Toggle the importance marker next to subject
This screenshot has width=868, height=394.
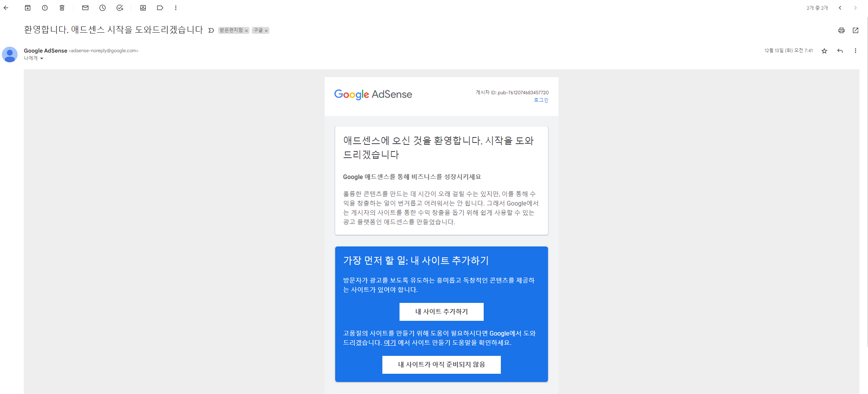coord(211,30)
